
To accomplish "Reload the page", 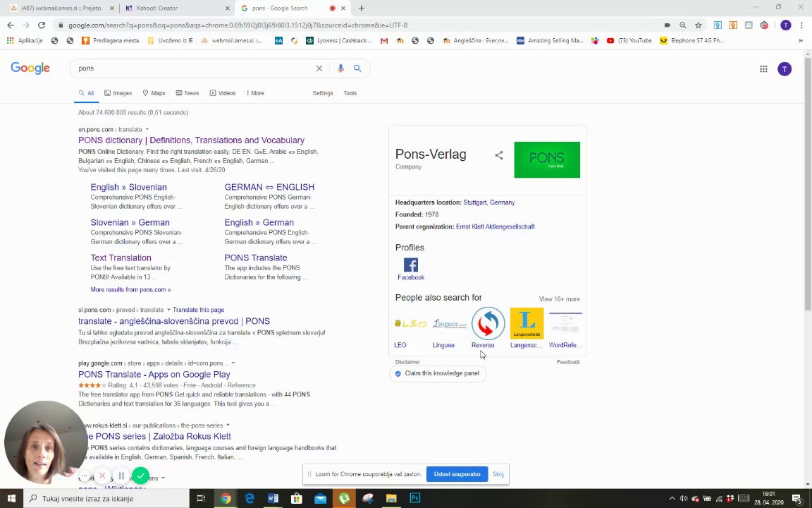I will pyautogui.click(x=42, y=25).
